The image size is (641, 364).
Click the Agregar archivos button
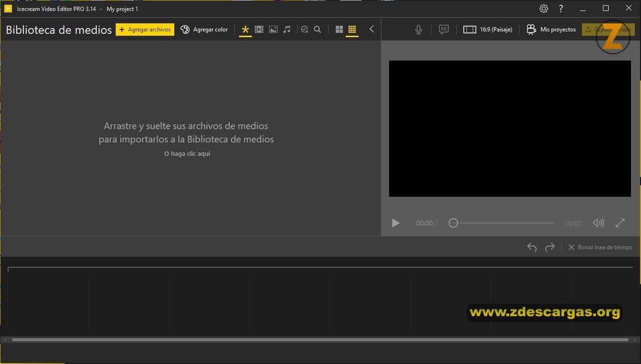point(145,30)
